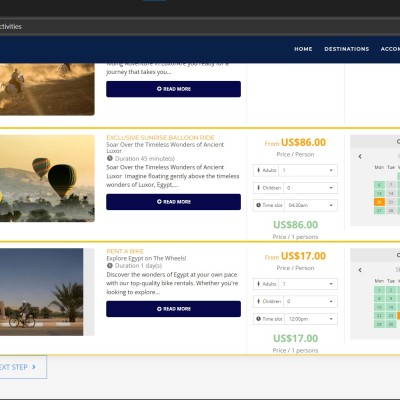
Task: Choose Monday 22 in the Rent a Bike calendar
Action: [379, 316]
